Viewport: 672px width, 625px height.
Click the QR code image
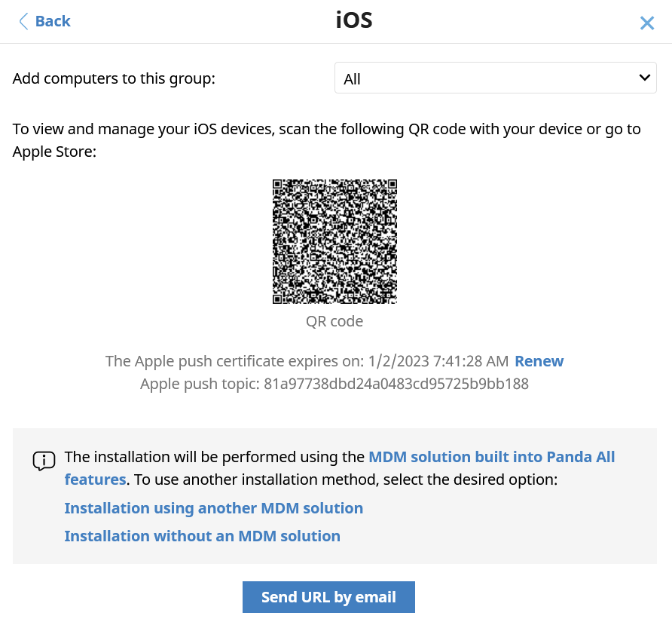(334, 241)
